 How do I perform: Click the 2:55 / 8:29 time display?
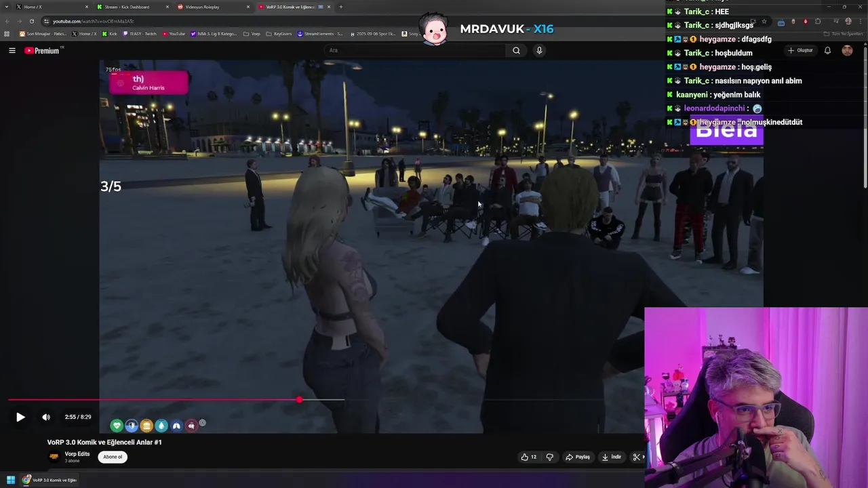click(78, 418)
